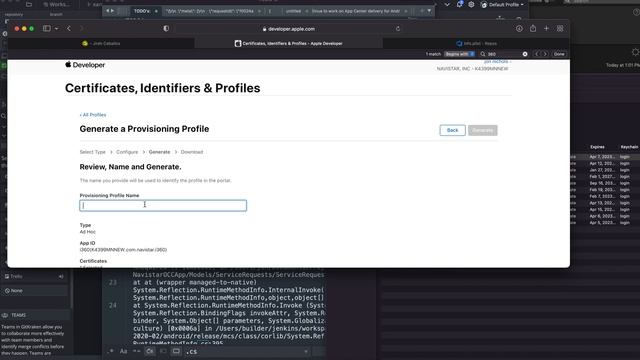
Task: Open GitKraken settings gear
Action: tap(471, 4)
